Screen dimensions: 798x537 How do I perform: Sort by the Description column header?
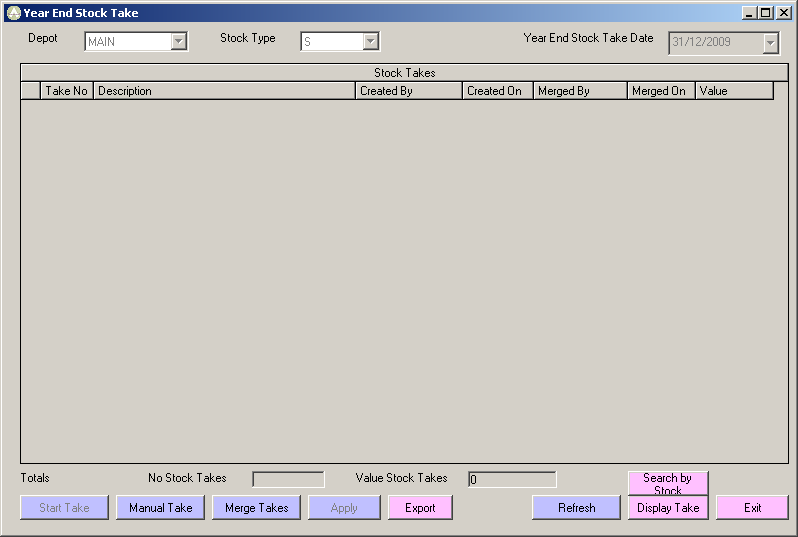click(x=224, y=91)
